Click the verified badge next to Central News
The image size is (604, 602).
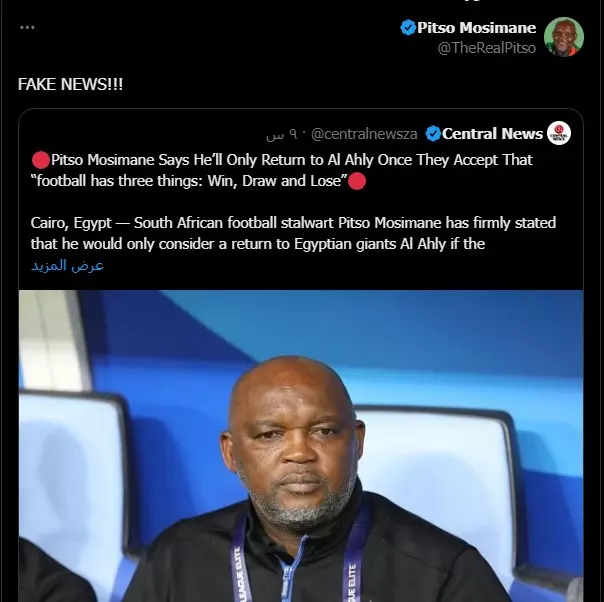[x=433, y=134]
